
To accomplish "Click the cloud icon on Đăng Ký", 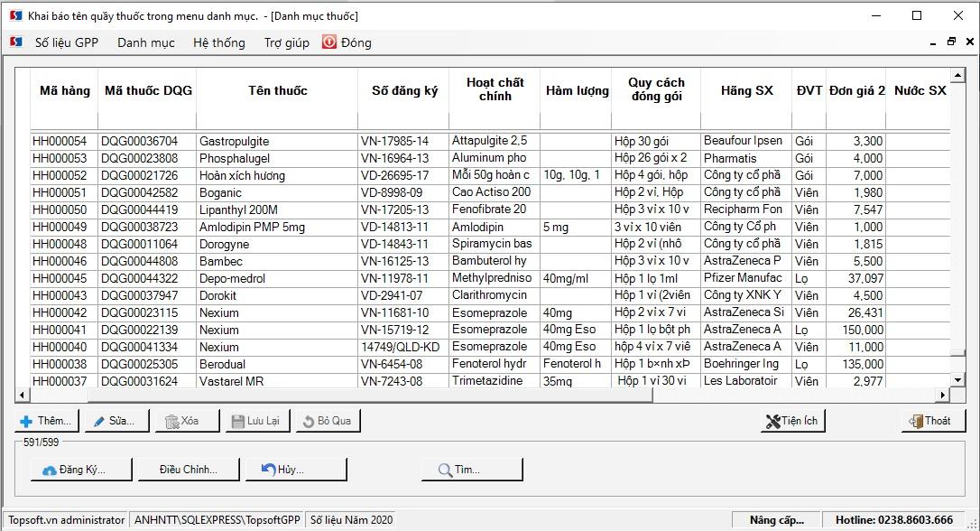I will [50, 470].
